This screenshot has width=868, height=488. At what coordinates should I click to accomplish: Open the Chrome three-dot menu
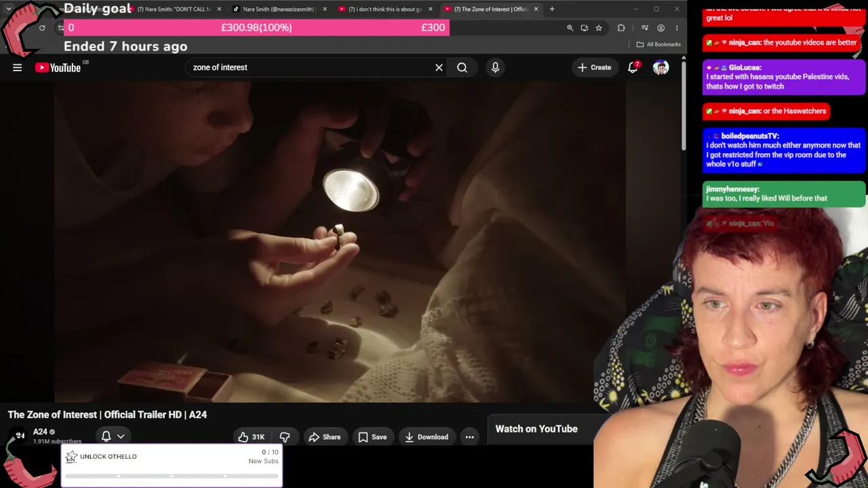pos(677,28)
